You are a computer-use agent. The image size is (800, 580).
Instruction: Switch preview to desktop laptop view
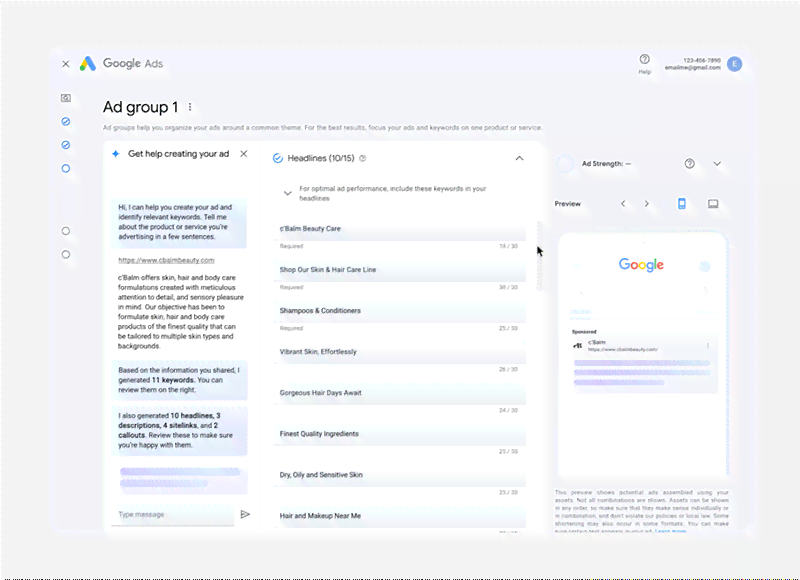click(x=713, y=204)
